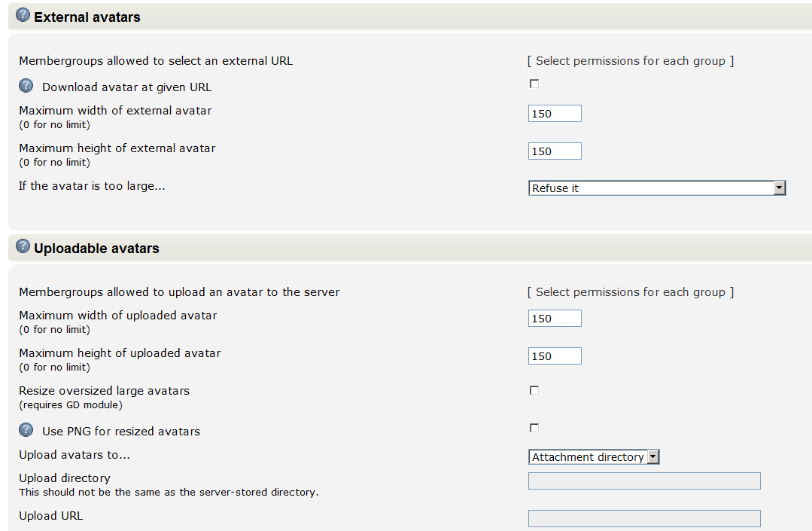Select permissions for upload avatar membergroups
812x531 pixels.
click(630, 292)
